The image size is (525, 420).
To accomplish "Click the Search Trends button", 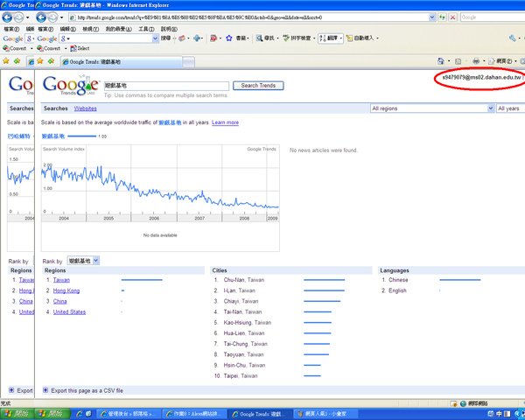I will point(258,86).
